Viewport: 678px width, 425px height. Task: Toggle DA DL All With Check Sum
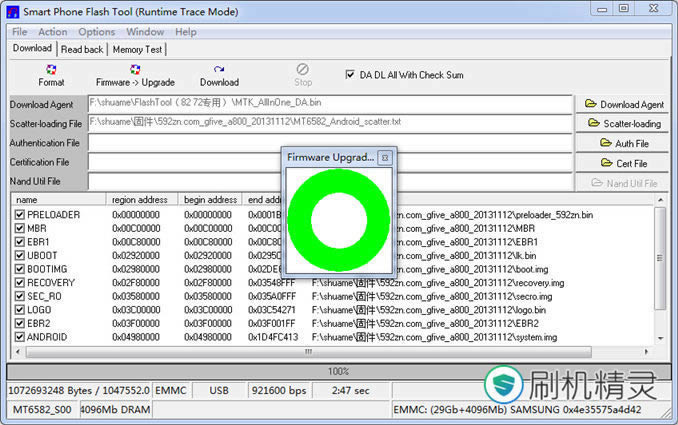(x=350, y=74)
